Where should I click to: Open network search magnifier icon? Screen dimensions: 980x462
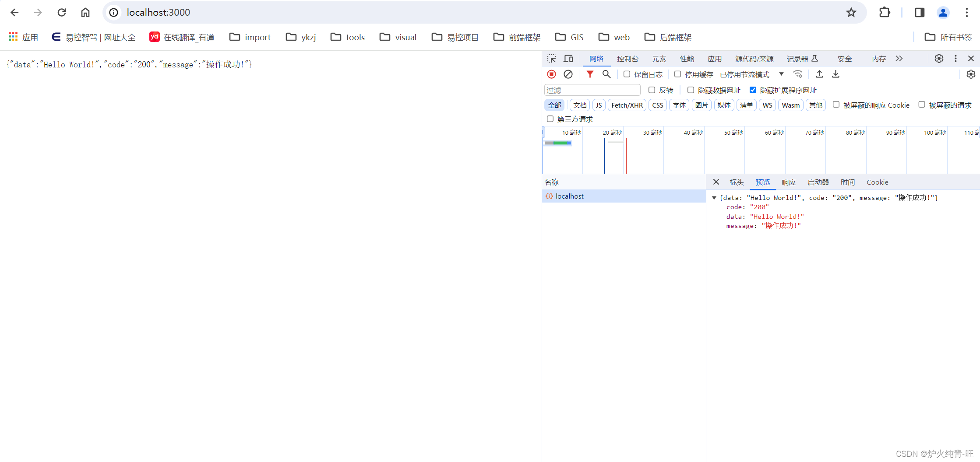click(606, 74)
